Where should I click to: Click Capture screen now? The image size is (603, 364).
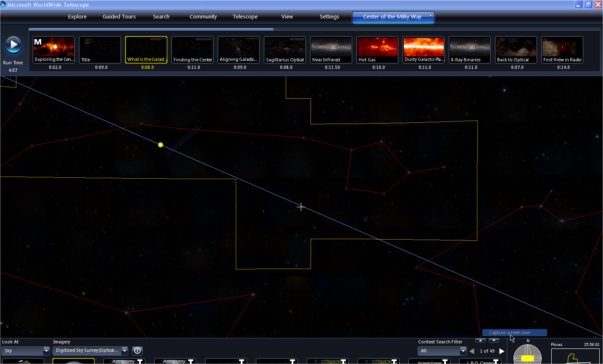pyautogui.click(x=514, y=332)
